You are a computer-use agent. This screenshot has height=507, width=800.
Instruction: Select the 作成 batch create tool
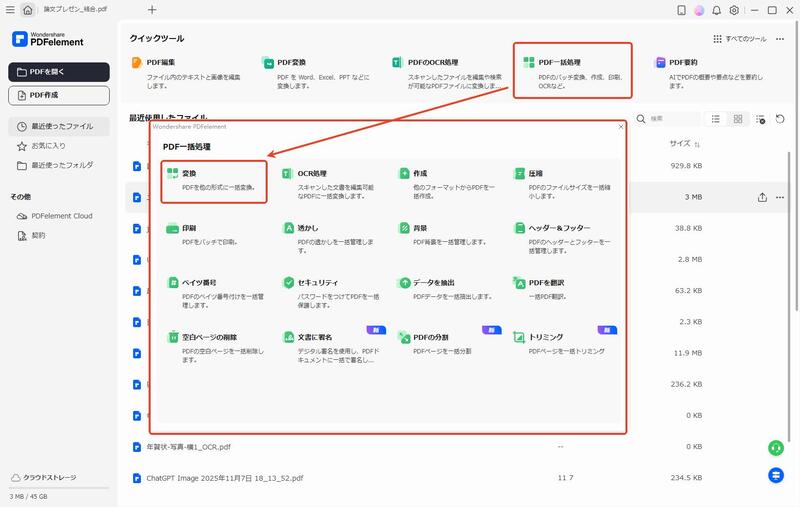pyautogui.click(x=445, y=184)
